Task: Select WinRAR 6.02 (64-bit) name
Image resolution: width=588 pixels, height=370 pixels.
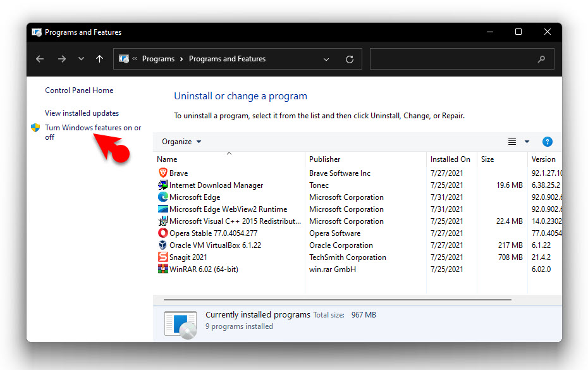Action: pos(204,269)
